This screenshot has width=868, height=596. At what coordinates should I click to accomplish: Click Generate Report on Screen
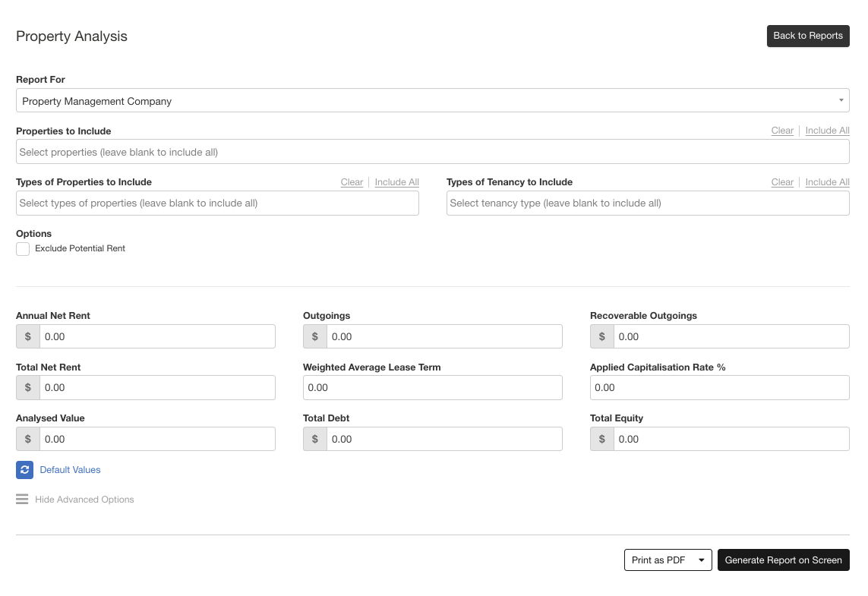click(x=783, y=560)
